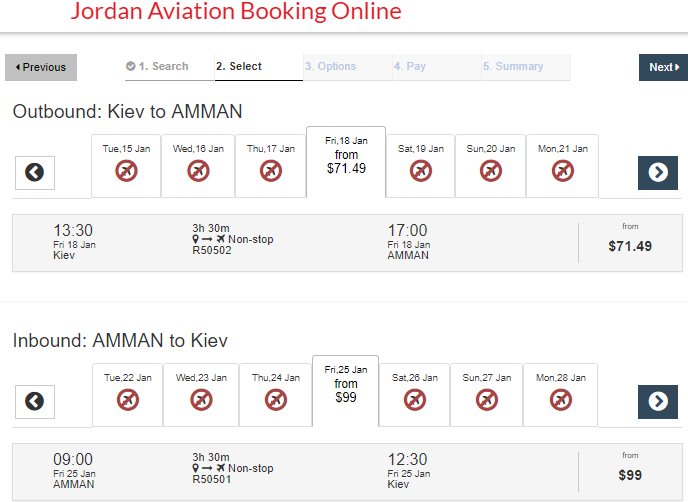Click inbound next dates arrow icon
Screen dimensions: 688x502
tap(658, 401)
